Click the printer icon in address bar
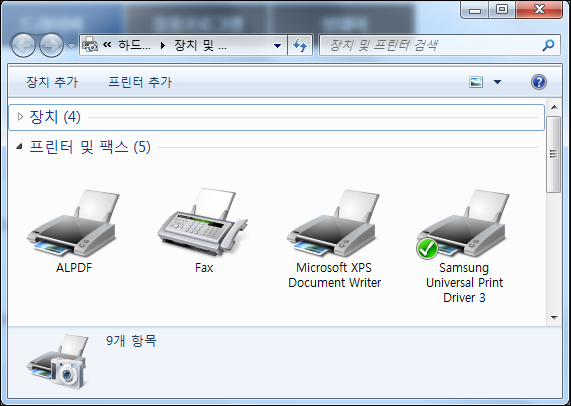 click(x=90, y=45)
